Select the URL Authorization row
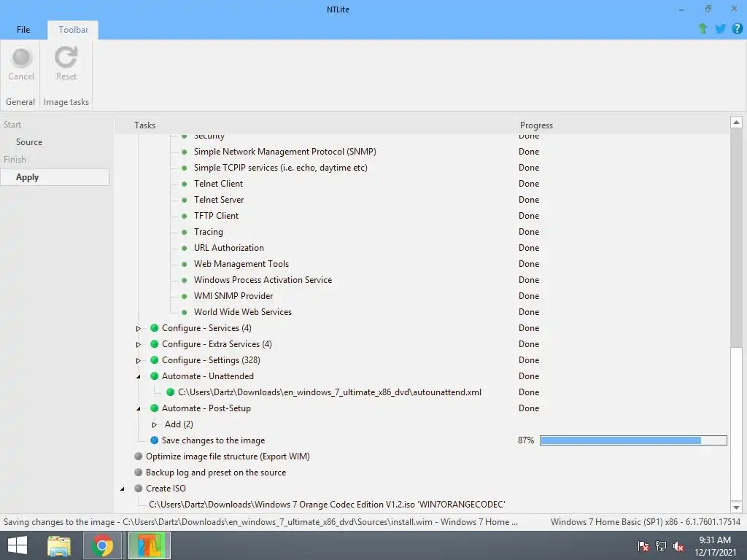747x560 pixels. [x=228, y=248]
